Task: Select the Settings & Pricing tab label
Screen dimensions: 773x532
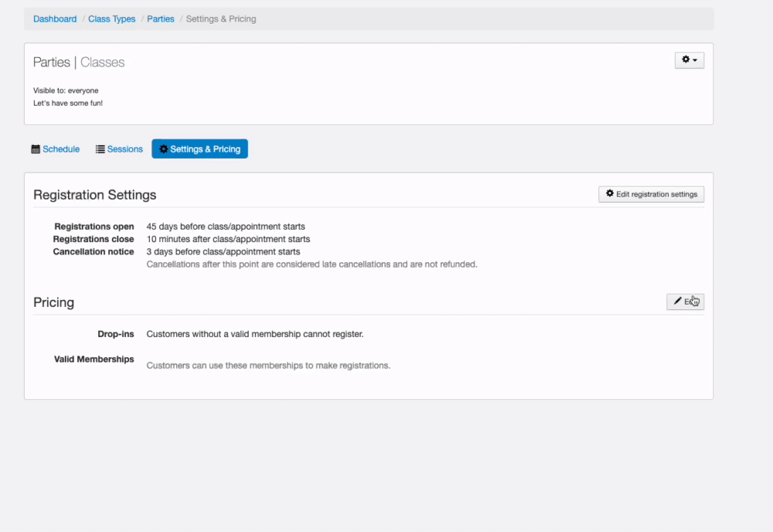Action: click(x=205, y=149)
